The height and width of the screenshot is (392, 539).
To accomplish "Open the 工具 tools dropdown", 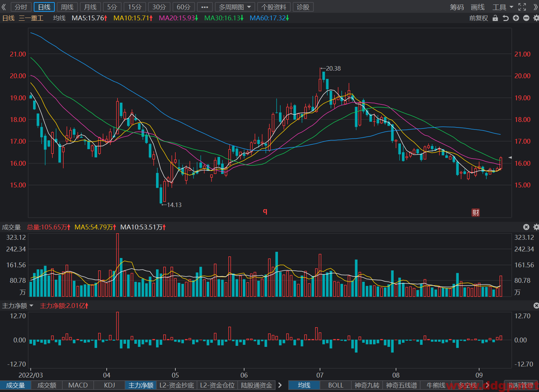I will 502,7.
